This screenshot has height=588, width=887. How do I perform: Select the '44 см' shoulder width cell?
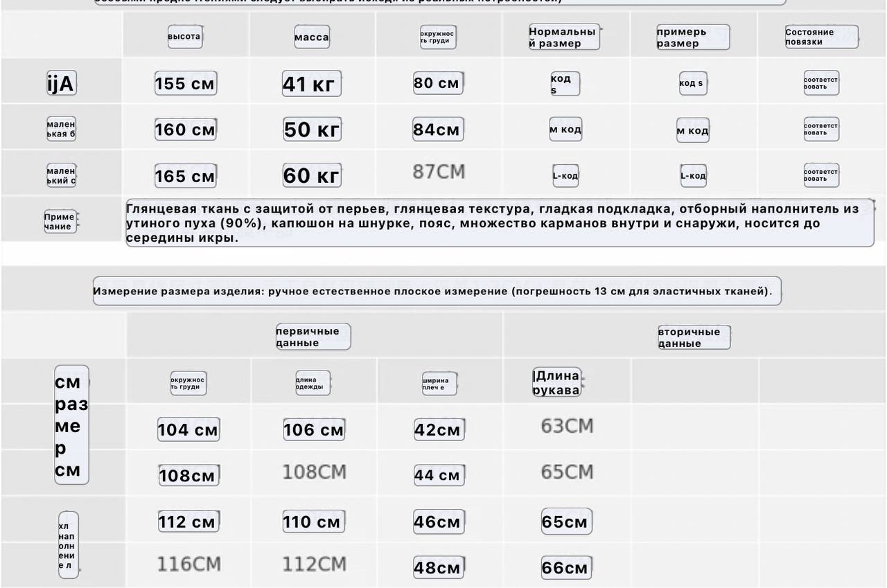tap(439, 475)
